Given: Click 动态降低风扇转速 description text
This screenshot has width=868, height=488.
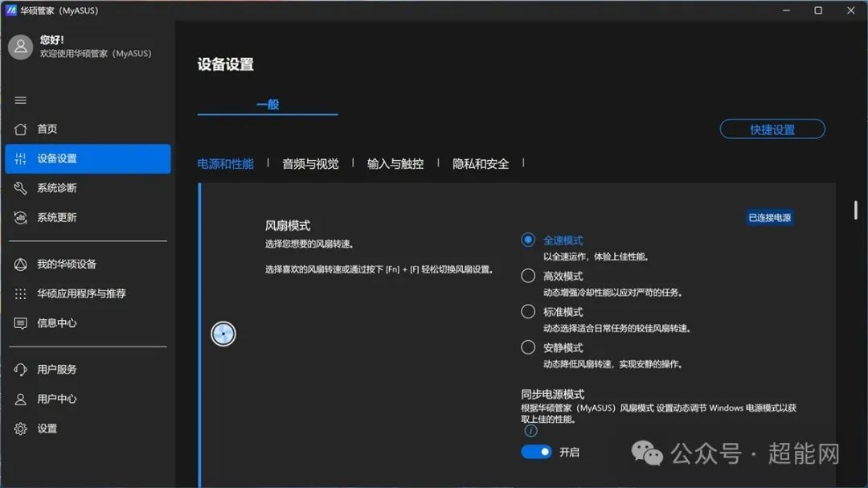Looking at the screenshot, I should [612, 364].
